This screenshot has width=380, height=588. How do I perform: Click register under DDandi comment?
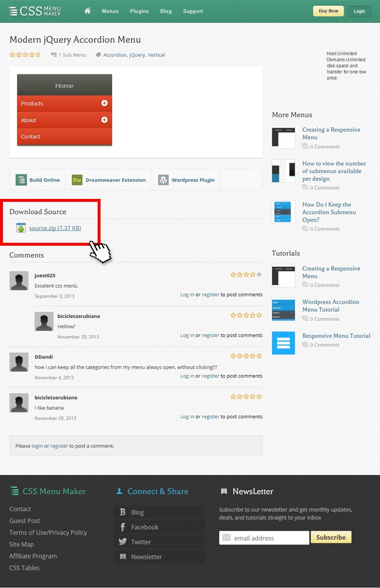210,376
